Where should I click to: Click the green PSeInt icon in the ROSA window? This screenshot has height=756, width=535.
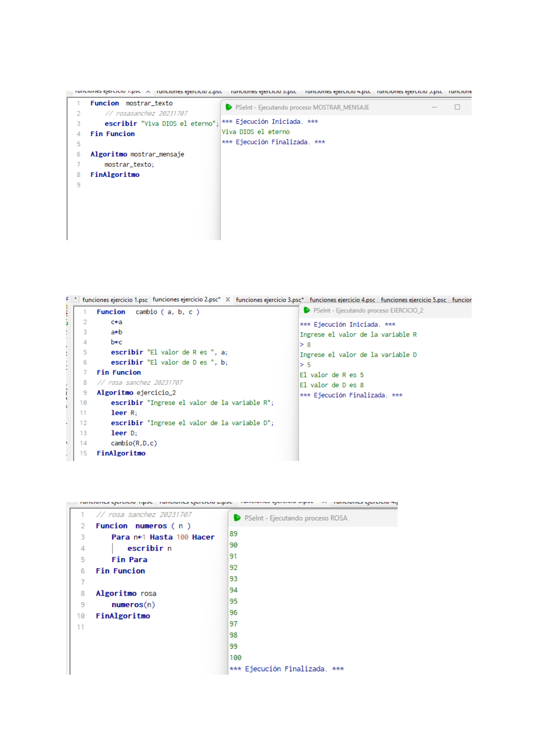click(237, 518)
